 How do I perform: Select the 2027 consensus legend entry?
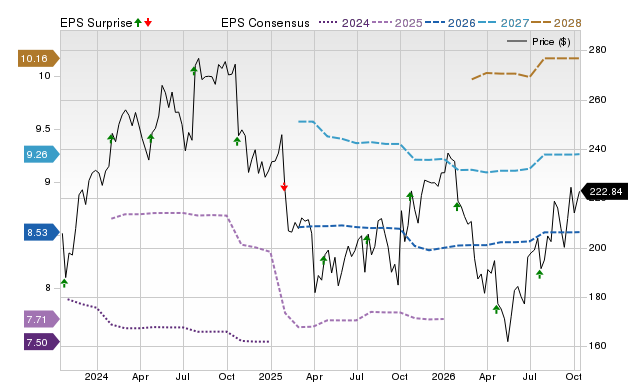503,23
